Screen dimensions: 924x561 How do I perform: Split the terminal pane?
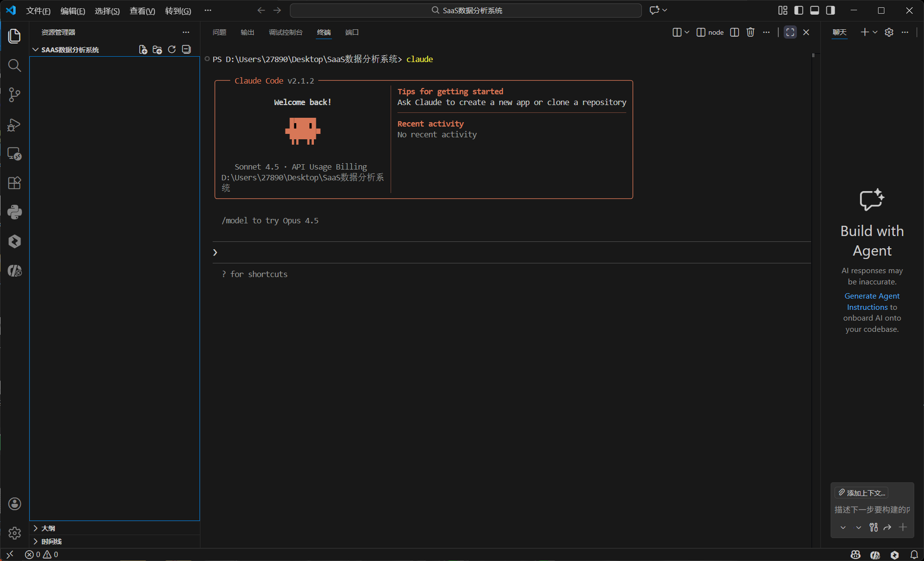[734, 32]
